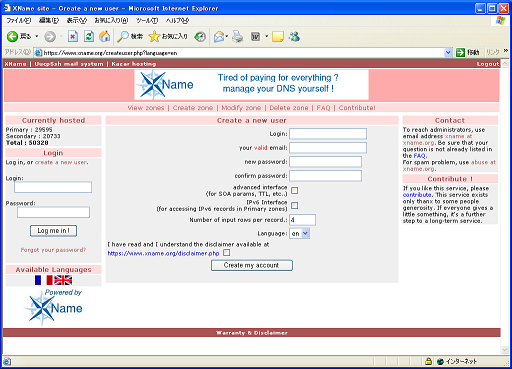Click the sidebar Password input field
This screenshot has height=369, width=512.
point(53,212)
